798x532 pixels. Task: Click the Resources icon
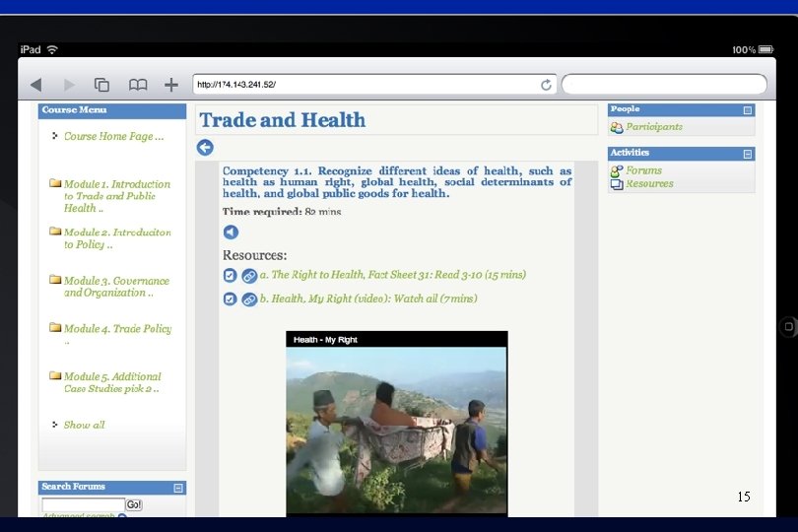617,184
